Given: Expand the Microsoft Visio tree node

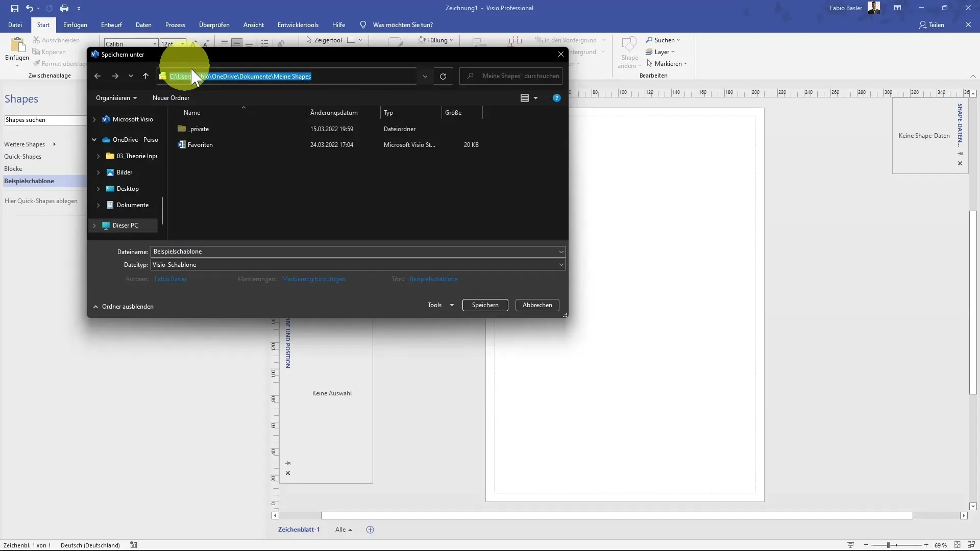Looking at the screenshot, I should [94, 119].
